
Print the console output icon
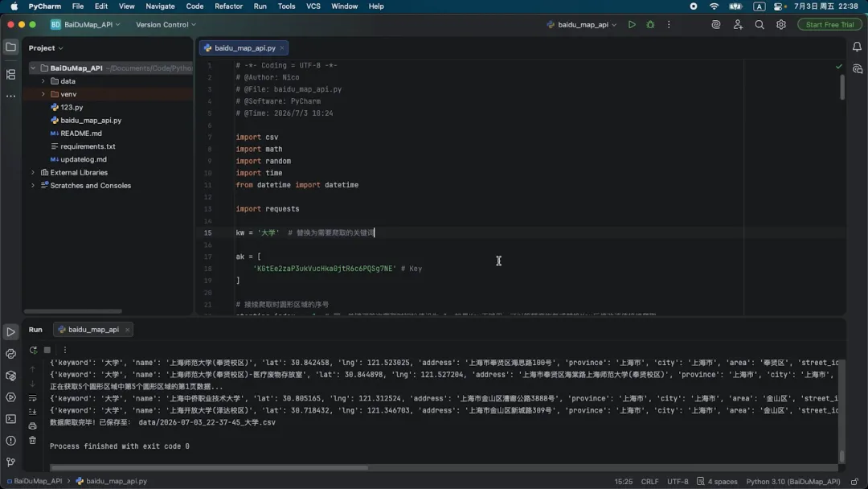[x=33, y=426]
